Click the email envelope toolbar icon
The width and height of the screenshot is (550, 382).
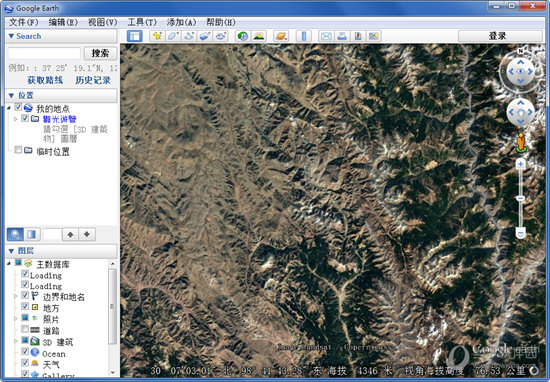pyautogui.click(x=326, y=36)
